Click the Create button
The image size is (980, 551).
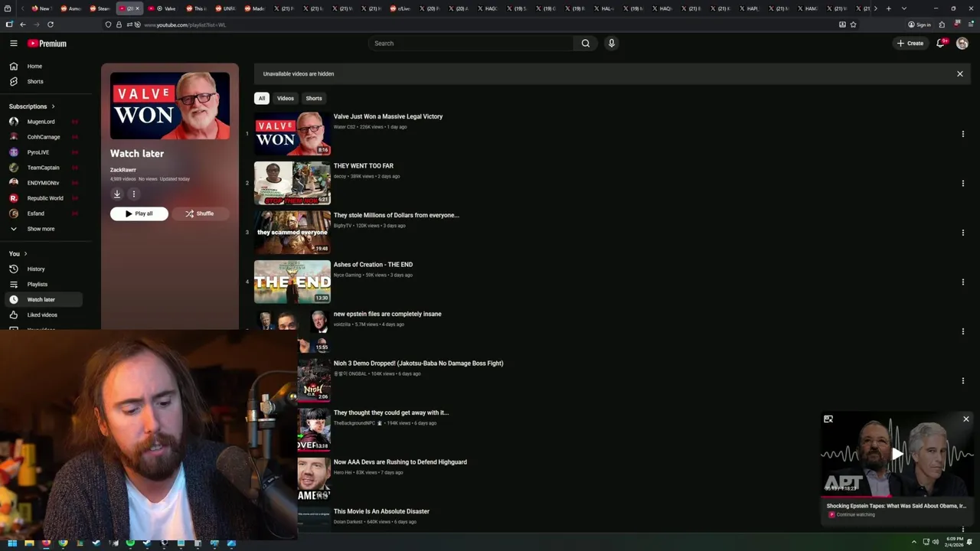pos(910,44)
